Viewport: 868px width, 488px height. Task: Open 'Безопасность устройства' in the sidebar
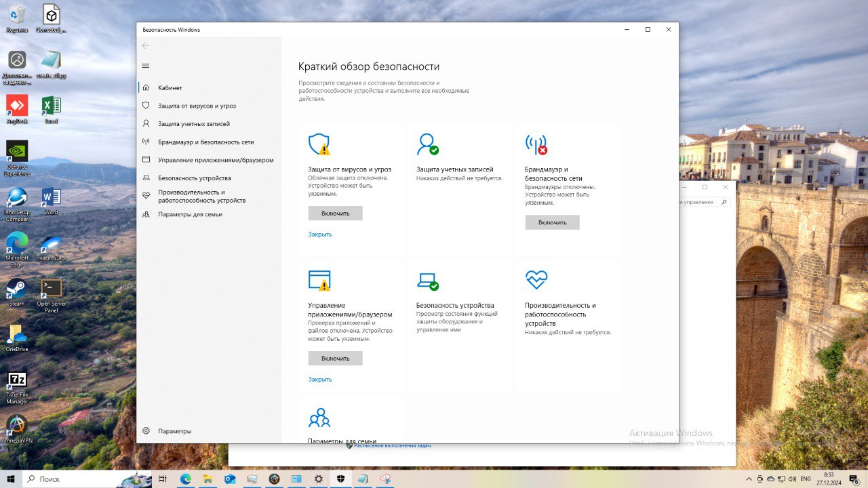[194, 178]
